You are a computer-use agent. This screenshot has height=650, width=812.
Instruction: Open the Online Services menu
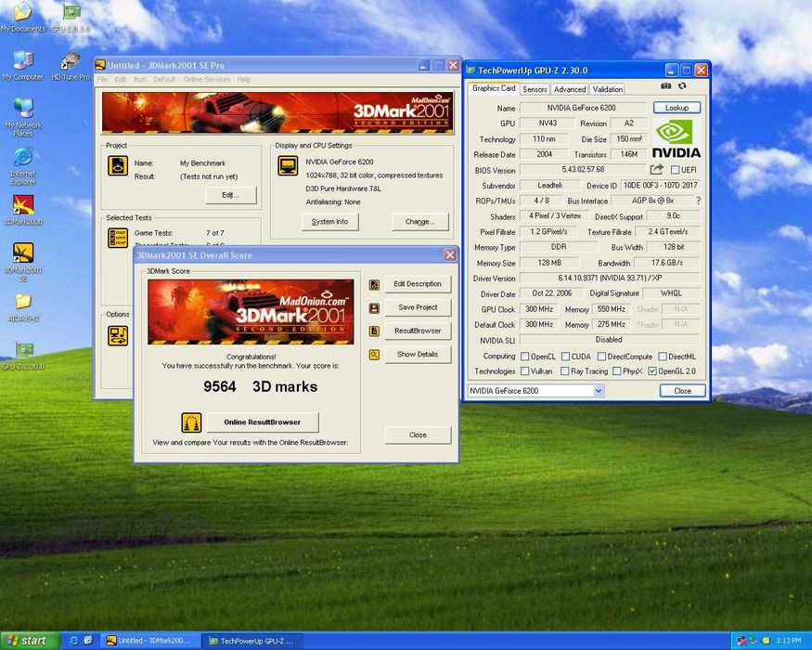[206, 79]
